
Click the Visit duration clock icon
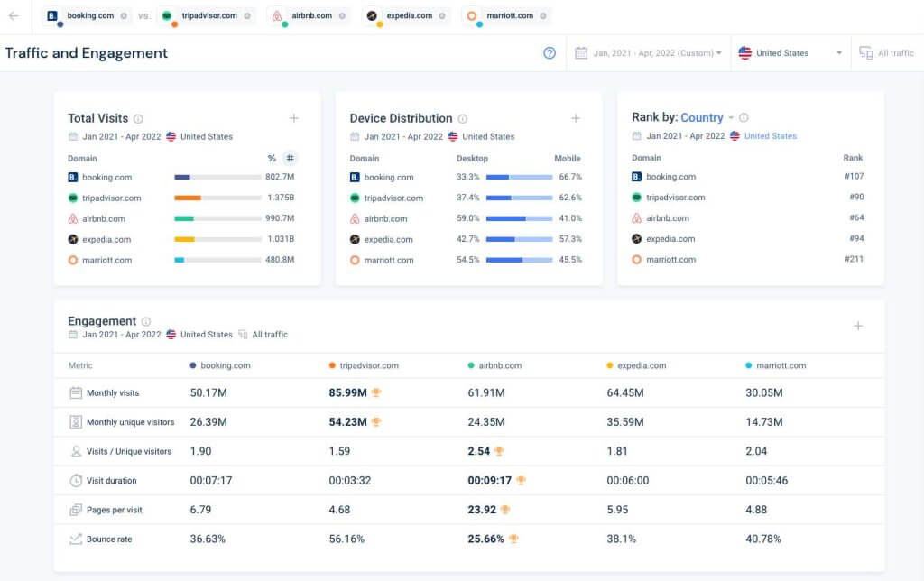[x=76, y=481]
